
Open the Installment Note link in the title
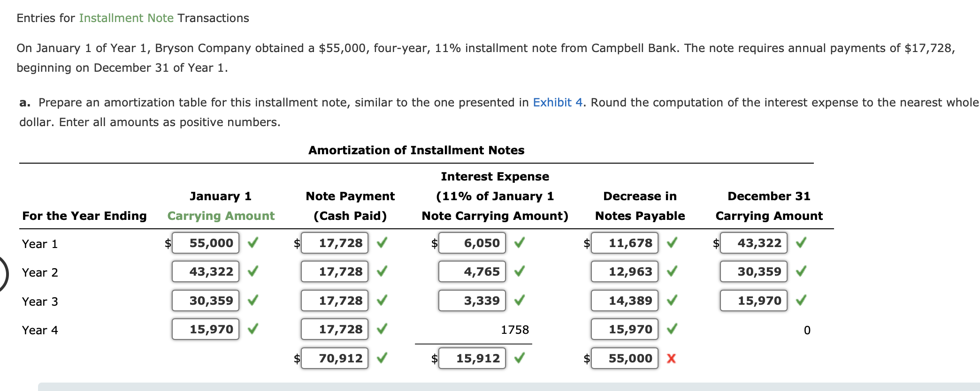point(126,18)
